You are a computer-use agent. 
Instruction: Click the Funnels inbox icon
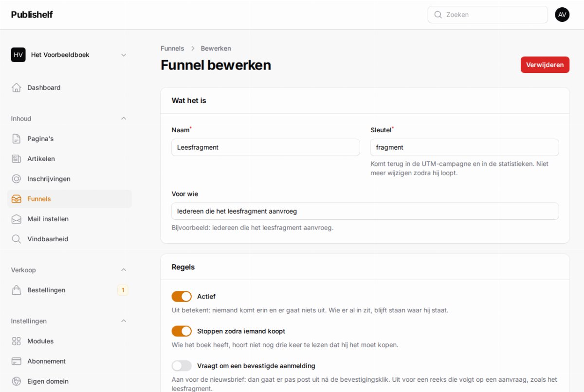pyautogui.click(x=17, y=199)
